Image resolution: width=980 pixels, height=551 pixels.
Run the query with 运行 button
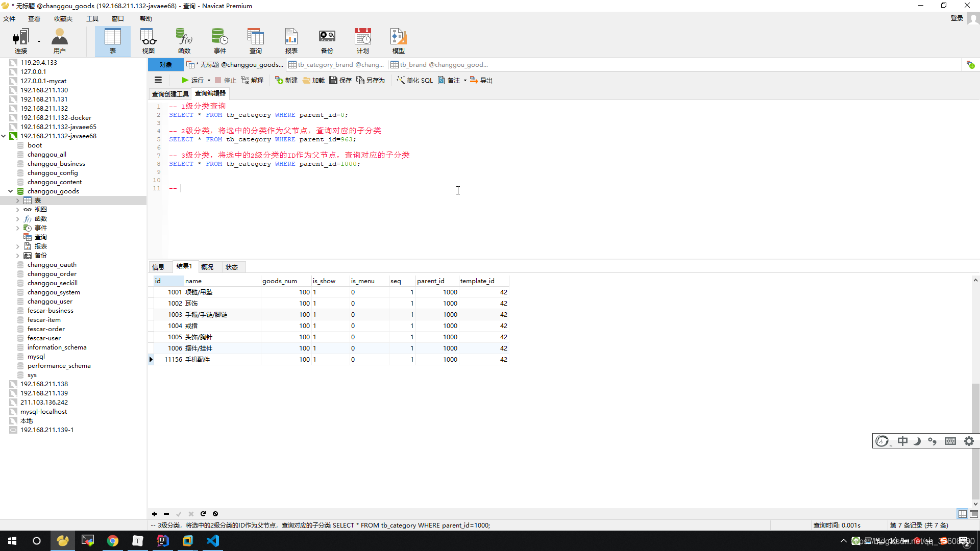pos(192,80)
